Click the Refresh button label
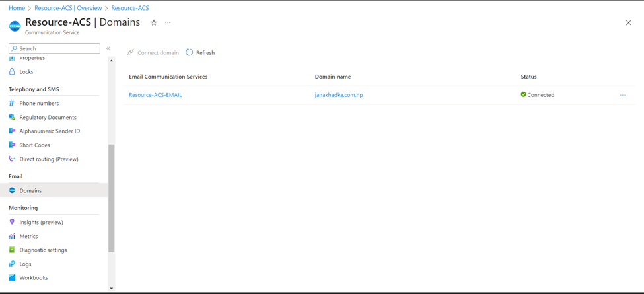 [205, 53]
